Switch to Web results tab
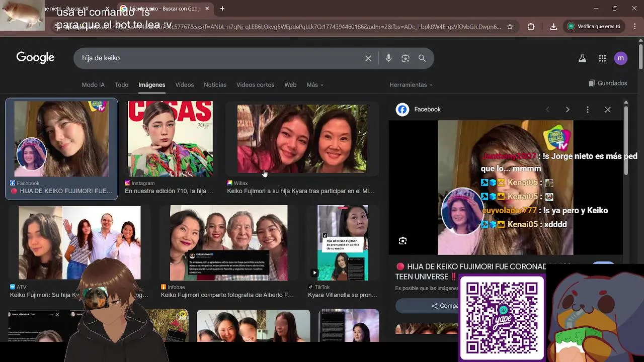This screenshot has width=644, height=362. coord(290,85)
